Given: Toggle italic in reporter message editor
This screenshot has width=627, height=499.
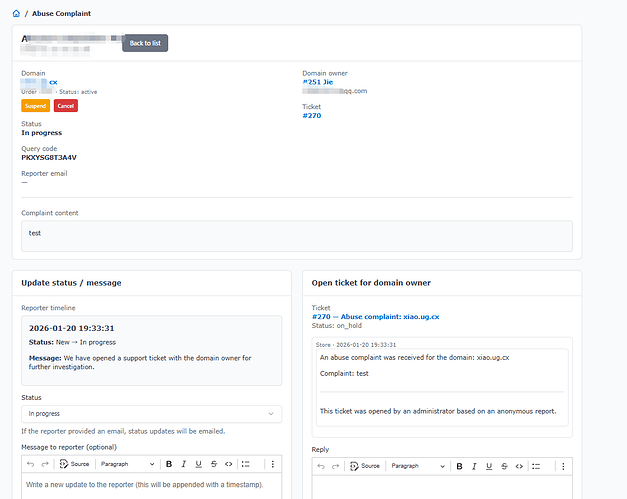Looking at the screenshot, I should pos(184,464).
